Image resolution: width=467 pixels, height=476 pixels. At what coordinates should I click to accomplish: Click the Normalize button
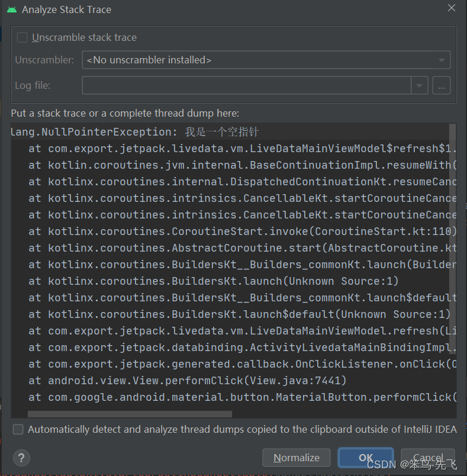296,458
